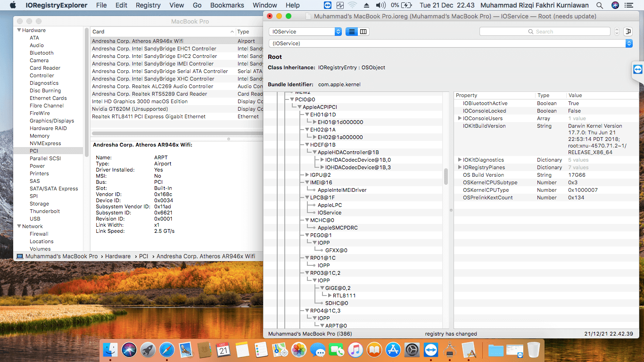Switch to outline list view
Screen dimensions: 644x362
(352, 32)
